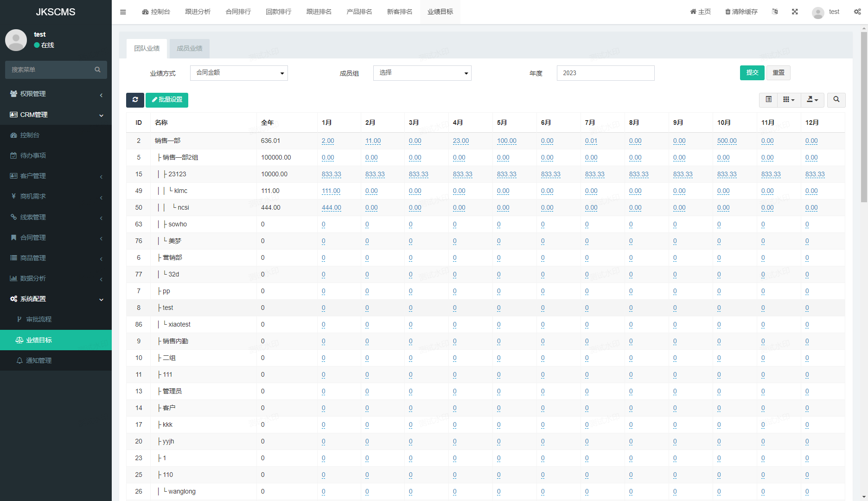
Task: Switch to the 成员业绩 tab
Action: [x=189, y=48]
